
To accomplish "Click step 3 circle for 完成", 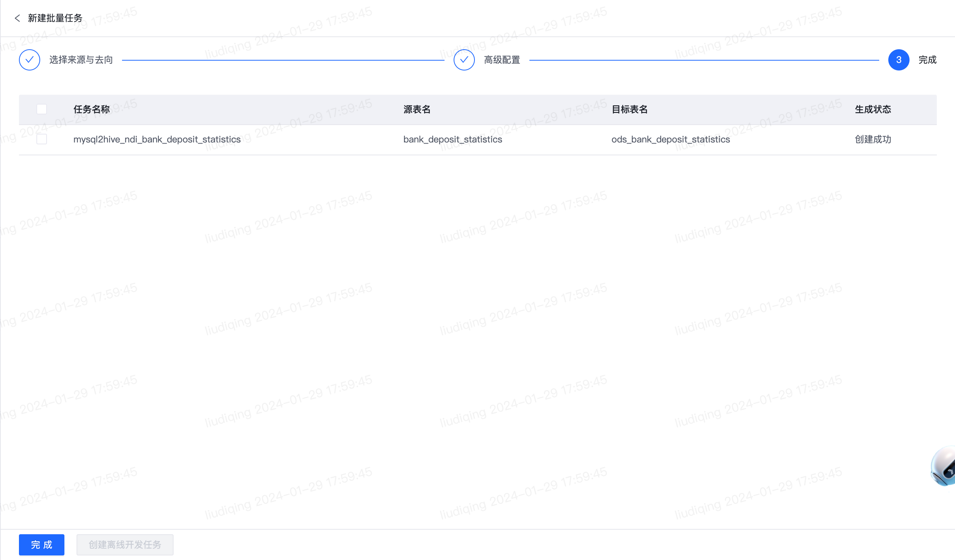I will [x=899, y=60].
